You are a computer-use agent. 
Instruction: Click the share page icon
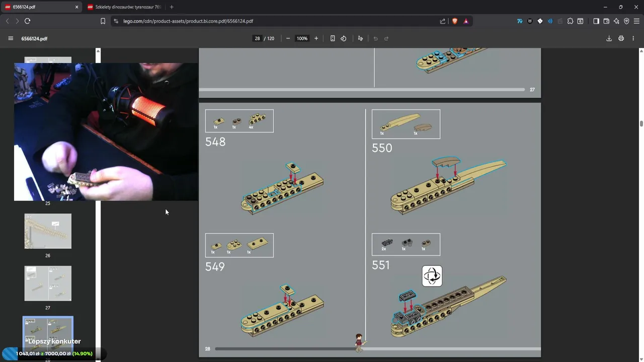tap(443, 21)
